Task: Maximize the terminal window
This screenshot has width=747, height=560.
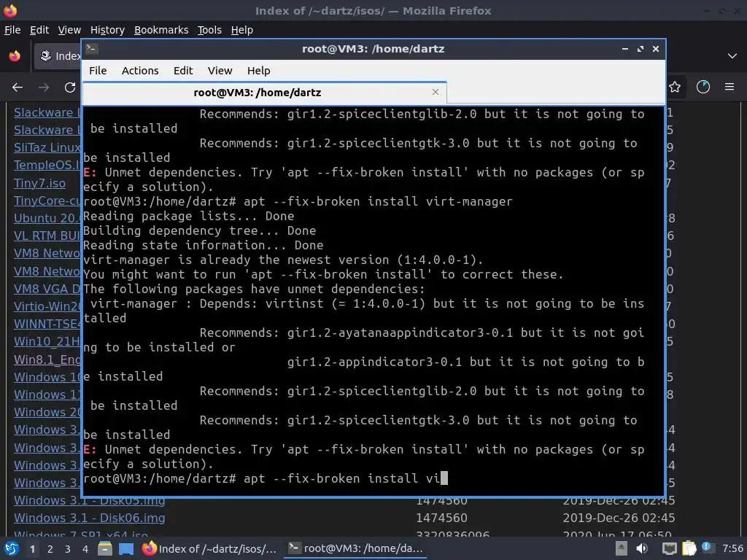Action: [640, 49]
